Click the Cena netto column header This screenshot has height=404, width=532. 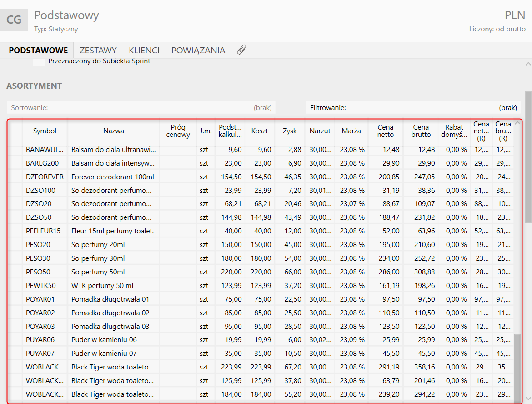coord(385,131)
